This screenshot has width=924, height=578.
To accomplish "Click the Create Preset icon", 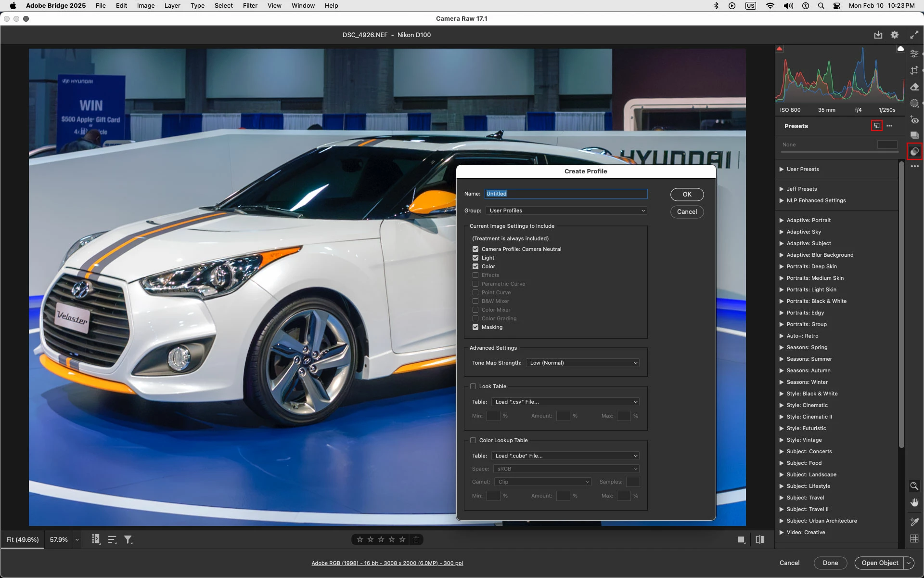I will [877, 126].
